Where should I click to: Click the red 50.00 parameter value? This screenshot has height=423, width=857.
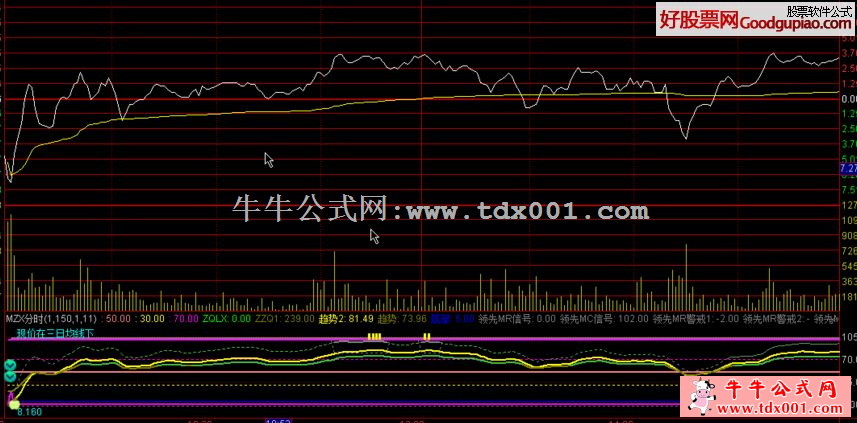pos(119,319)
